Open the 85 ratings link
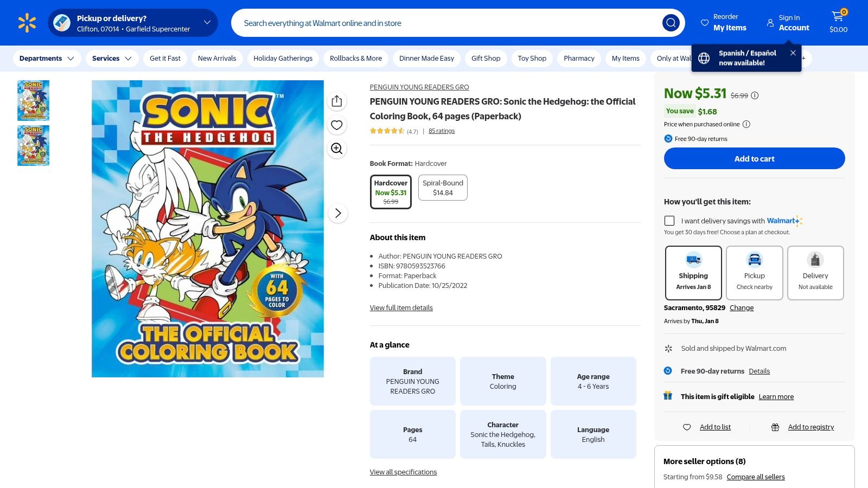This screenshot has height=488, width=868. 442,130
